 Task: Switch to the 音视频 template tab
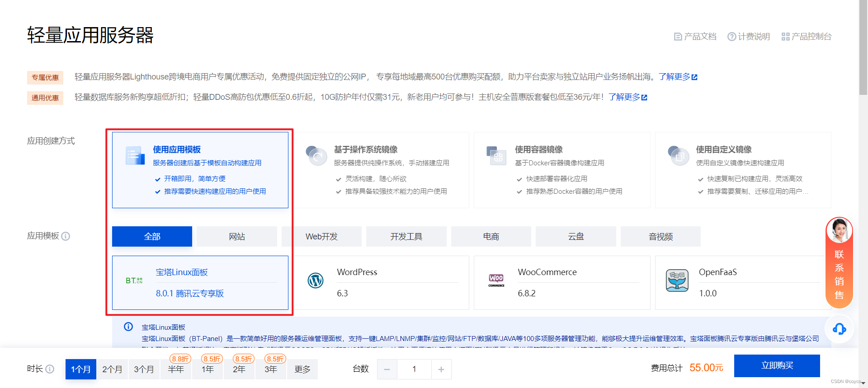(660, 237)
